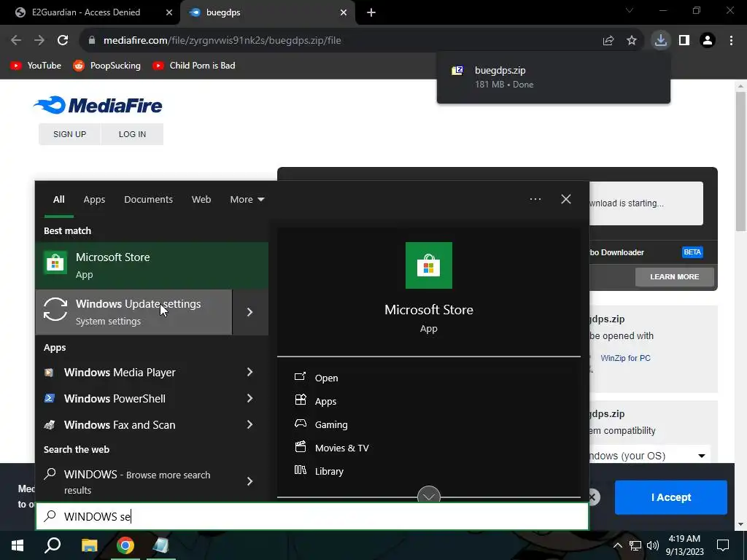
Task: Click the share page icon
Action: click(x=608, y=41)
